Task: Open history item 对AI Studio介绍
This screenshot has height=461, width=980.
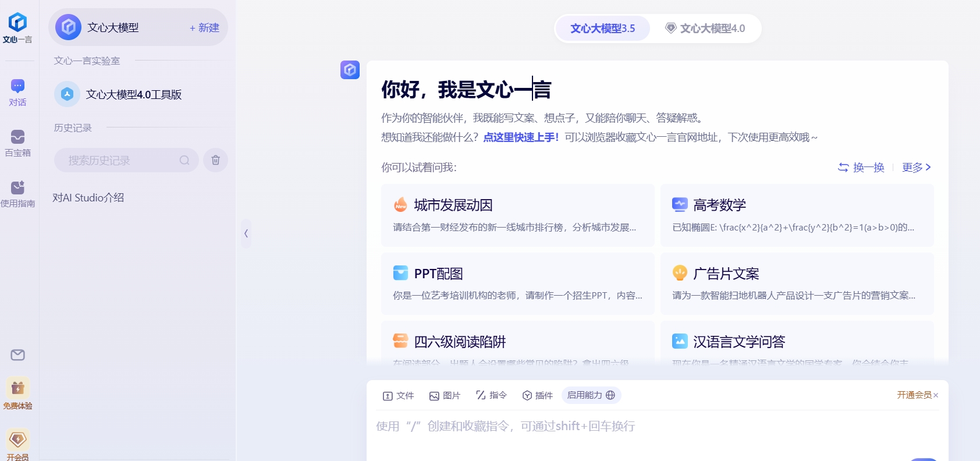Action: point(88,197)
